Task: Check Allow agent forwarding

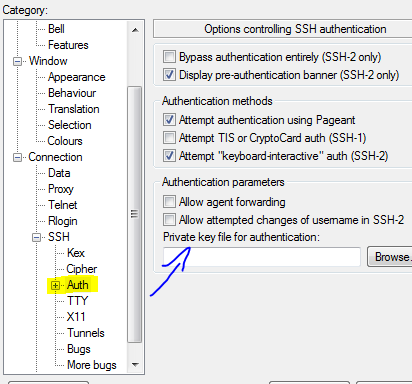Action: [x=169, y=202]
